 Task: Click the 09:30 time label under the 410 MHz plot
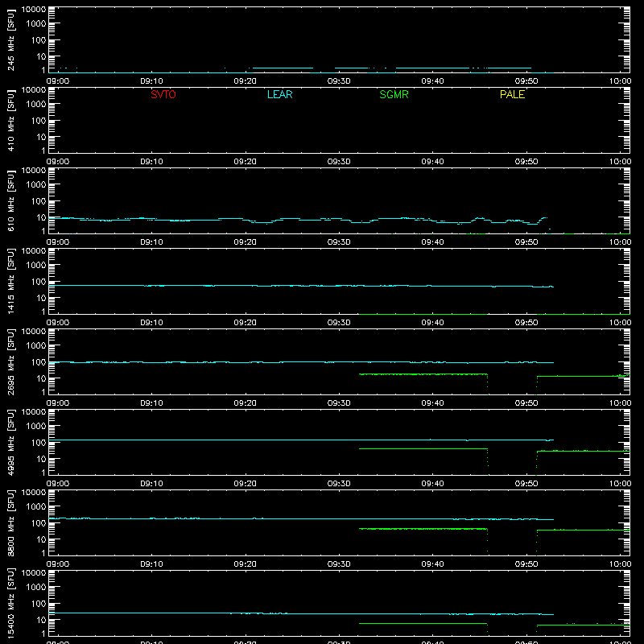click(339, 162)
